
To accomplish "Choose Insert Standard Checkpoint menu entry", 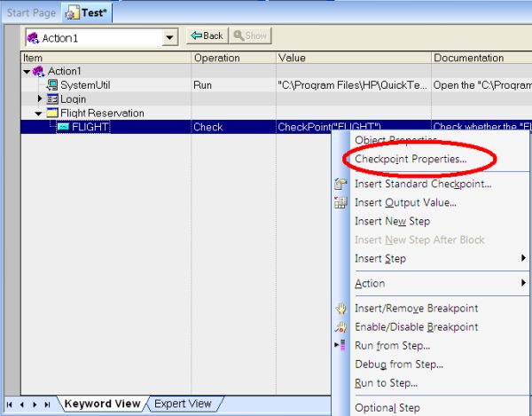I will point(423,184).
